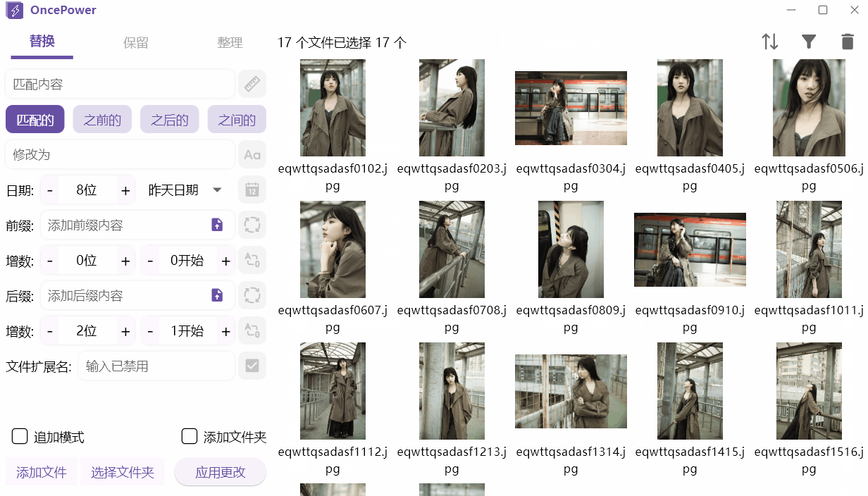Click the swap arrows icon beside 后缀 field
868x496 pixels.
click(252, 296)
